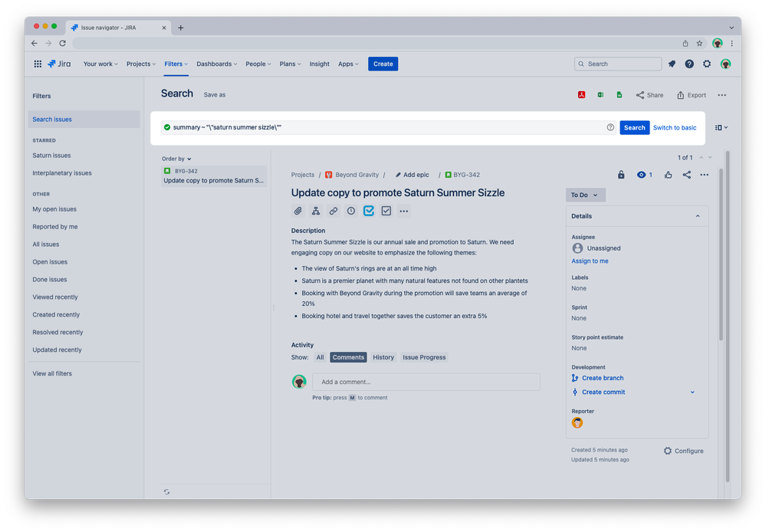The width and height of the screenshot is (766, 532).
Task: Open profile avatar in Jira header
Action: tap(725, 64)
